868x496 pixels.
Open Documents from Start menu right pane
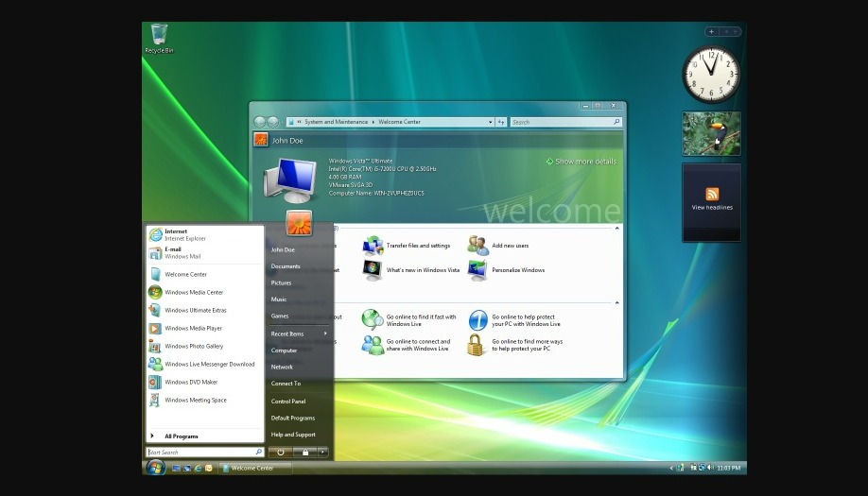[x=286, y=266]
